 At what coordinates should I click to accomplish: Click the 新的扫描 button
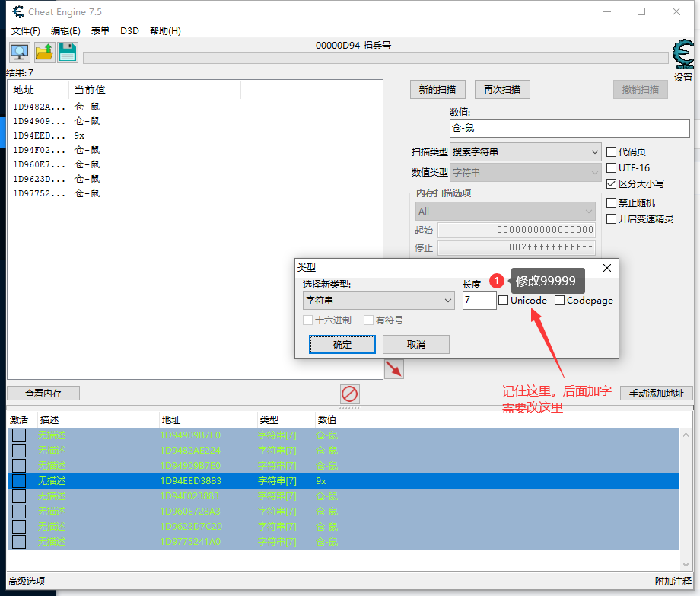437,89
